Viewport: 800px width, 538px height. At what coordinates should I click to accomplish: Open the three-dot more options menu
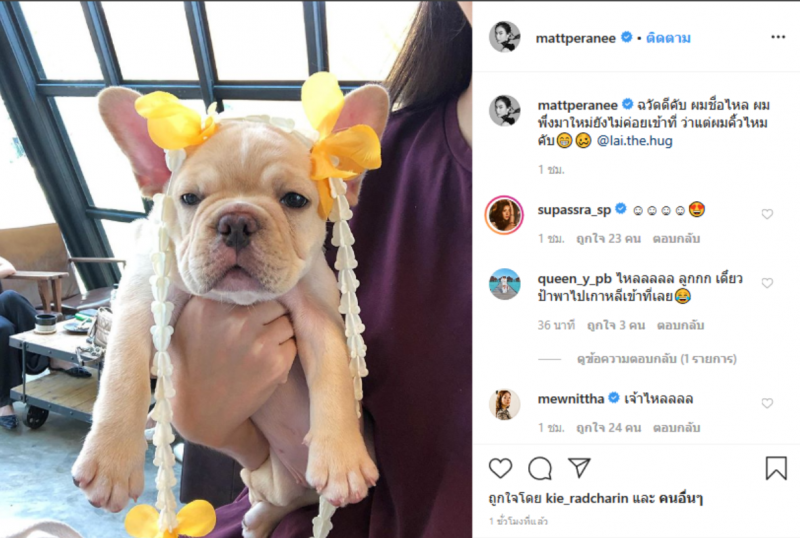click(x=778, y=37)
